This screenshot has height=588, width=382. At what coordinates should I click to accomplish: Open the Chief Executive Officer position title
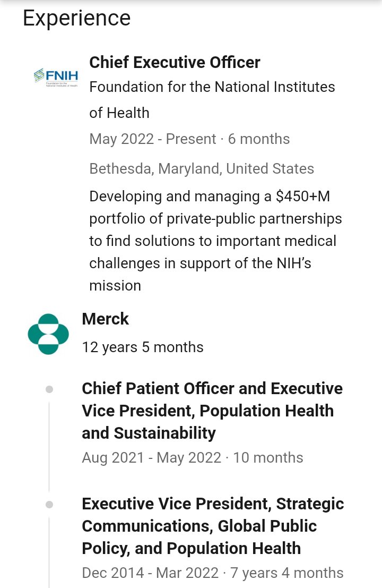(175, 62)
